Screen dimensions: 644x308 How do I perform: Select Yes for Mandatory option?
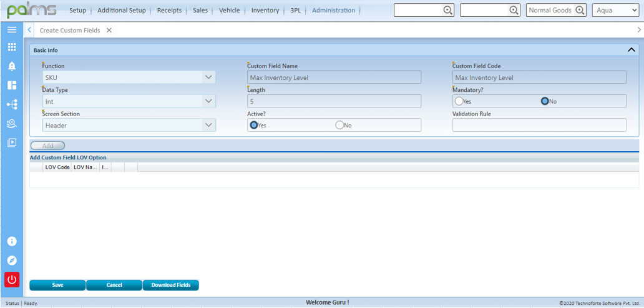point(459,101)
